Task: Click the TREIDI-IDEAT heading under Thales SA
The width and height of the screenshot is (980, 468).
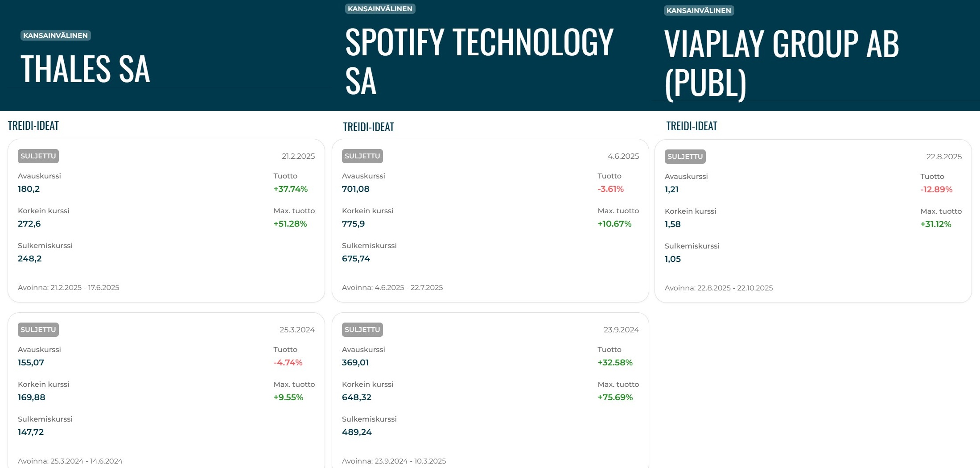Action: coord(33,126)
